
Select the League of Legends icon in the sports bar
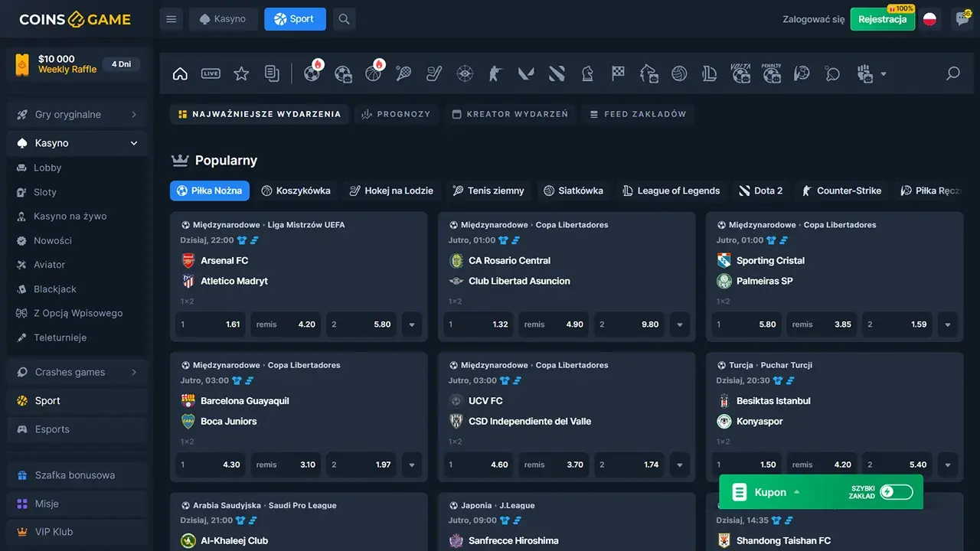[x=710, y=73]
